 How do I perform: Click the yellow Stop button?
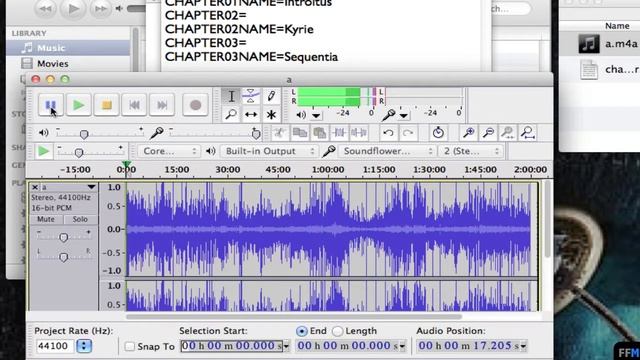[x=107, y=105]
